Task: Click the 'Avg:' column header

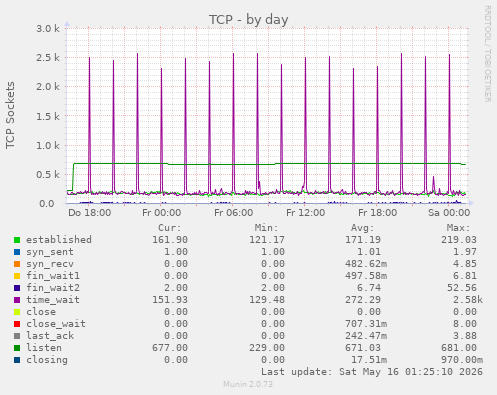Action: pos(362,228)
